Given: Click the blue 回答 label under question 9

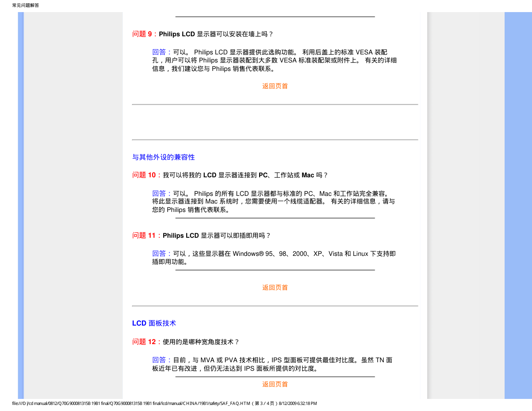Looking at the screenshot, I should click(159, 52).
